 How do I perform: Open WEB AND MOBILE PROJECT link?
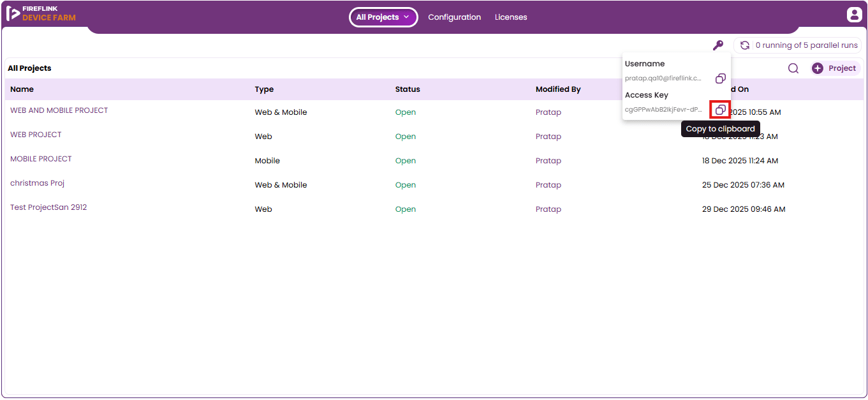click(59, 110)
